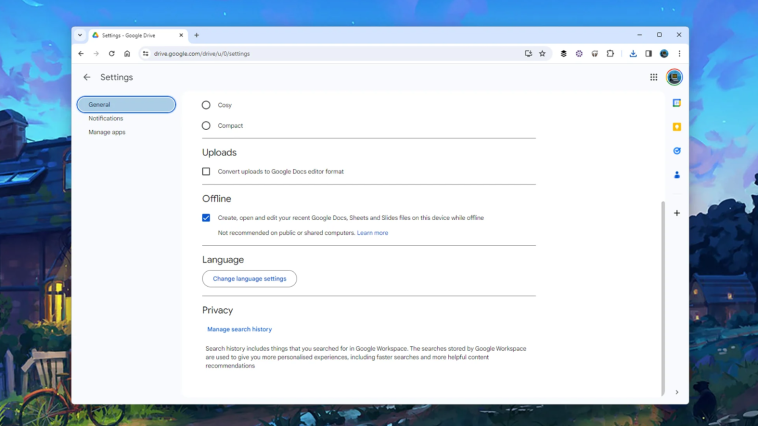
Task: Get add-ons with the plus icon
Action: pos(677,213)
